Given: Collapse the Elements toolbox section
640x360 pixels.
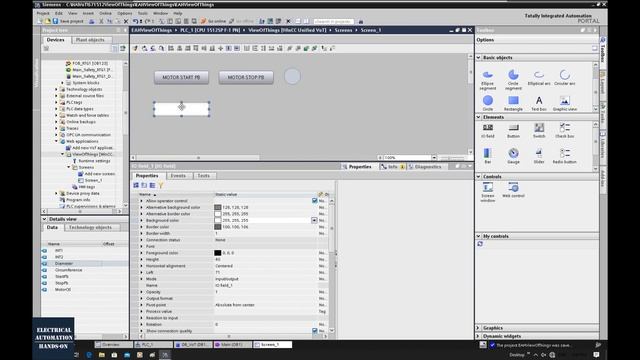Looking at the screenshot, I should tap(478, 117).
